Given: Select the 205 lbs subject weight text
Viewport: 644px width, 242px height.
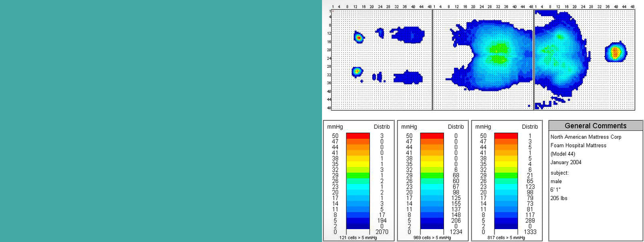Looking at the screenshot, I should pos(559,198).
